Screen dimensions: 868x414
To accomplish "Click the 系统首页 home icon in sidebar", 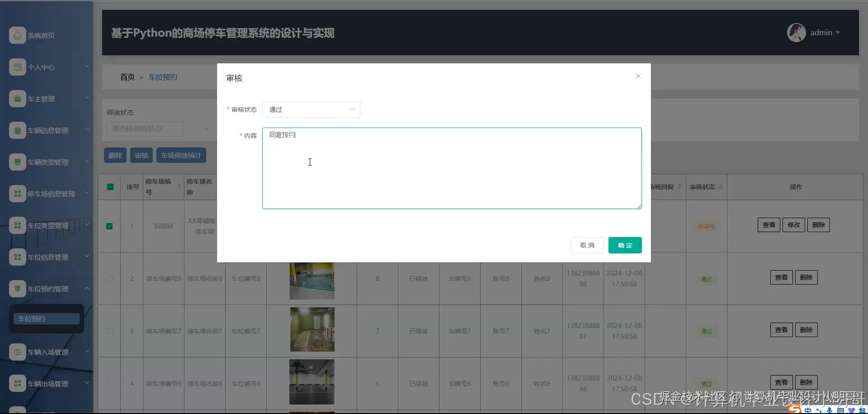I will point(17,35).
